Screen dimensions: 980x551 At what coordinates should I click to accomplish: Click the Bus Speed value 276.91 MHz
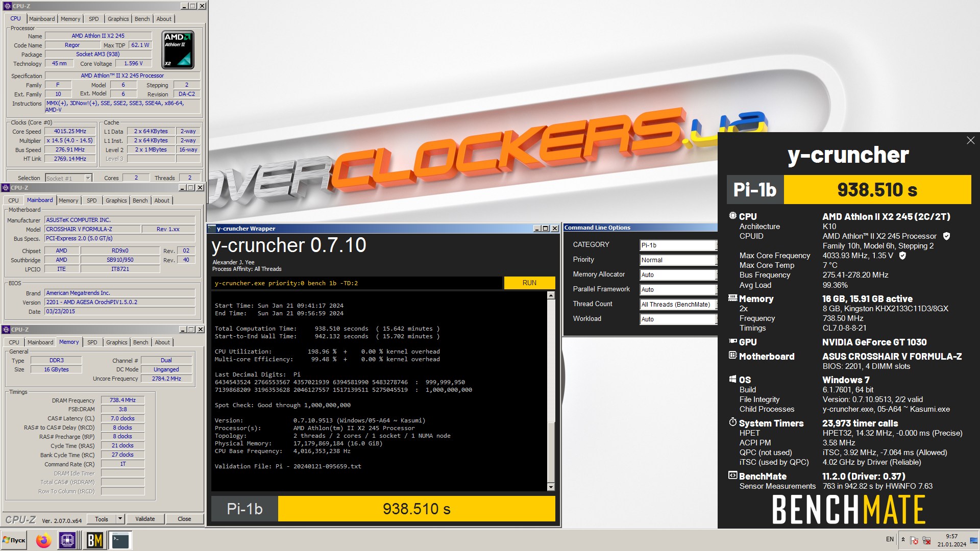click(70, 149)
